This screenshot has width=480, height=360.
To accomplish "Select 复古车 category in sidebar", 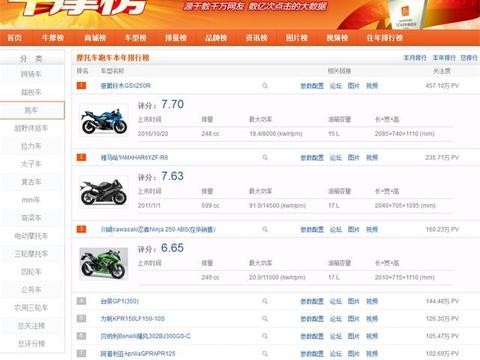I will coord(31,182).
